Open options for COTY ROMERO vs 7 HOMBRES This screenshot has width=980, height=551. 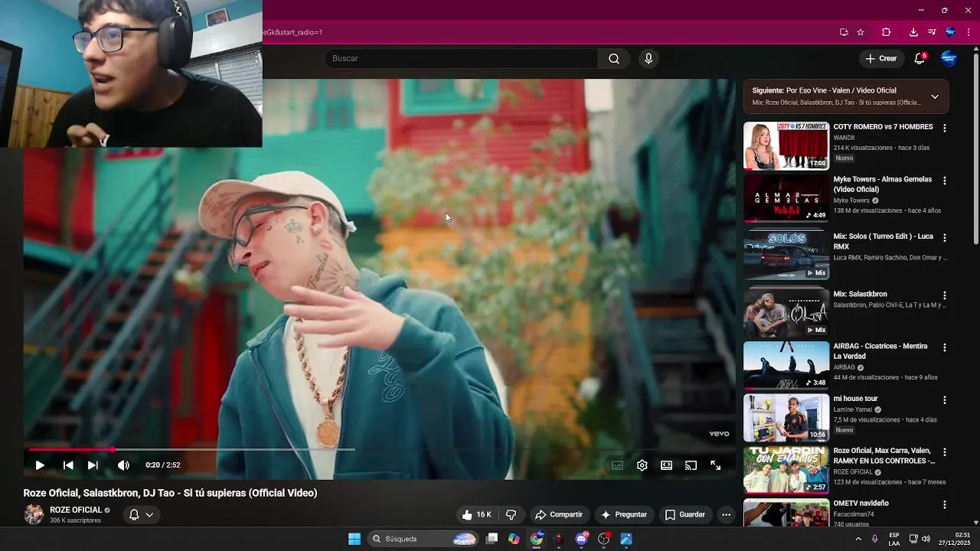944,128
